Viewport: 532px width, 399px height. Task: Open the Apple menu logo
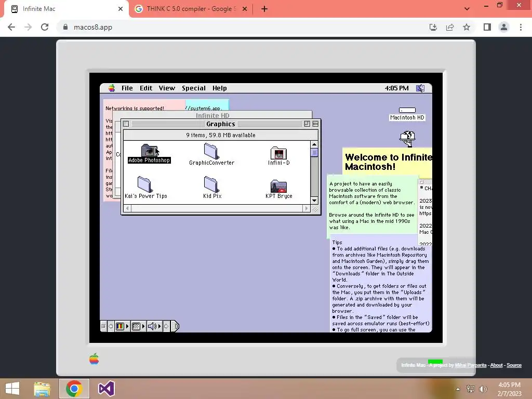click(x=112, y=88)
